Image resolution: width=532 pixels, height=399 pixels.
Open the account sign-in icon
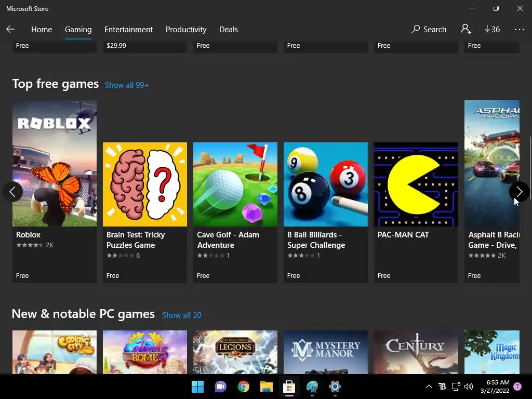pyautogui.click(x=466, y=29)
